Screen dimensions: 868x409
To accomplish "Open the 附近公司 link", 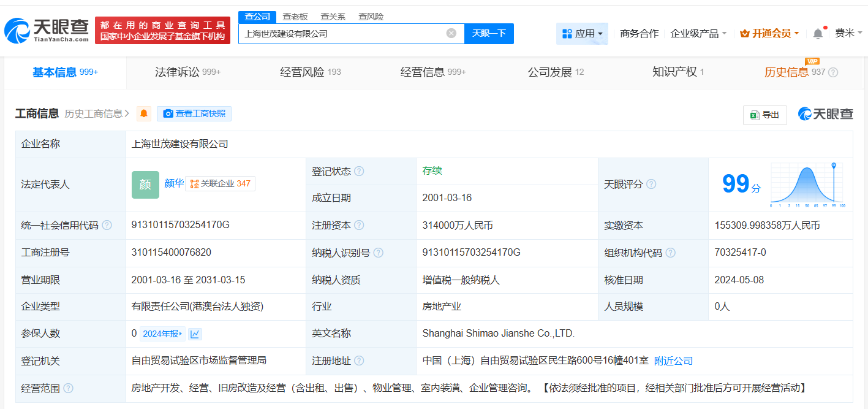I will [674, 361].
